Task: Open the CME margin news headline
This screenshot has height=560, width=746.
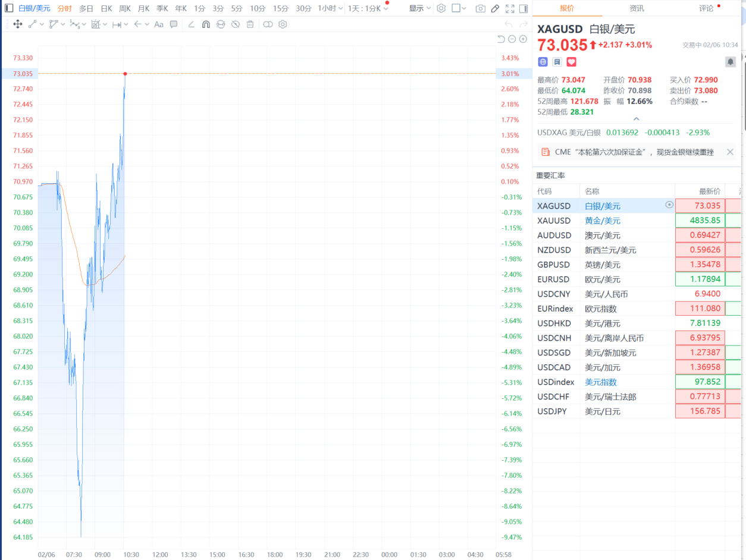Action: tap(634, 152)
